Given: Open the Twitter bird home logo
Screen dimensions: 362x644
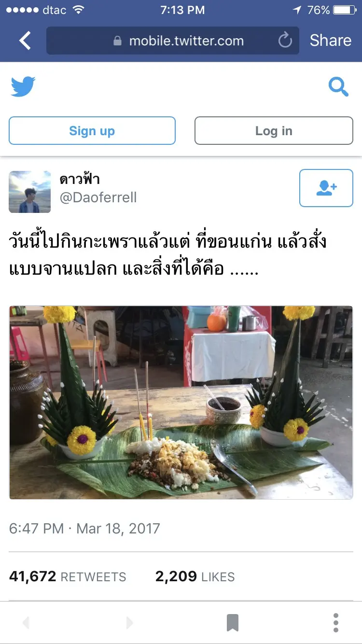Looking at the screenshot, I should point(23,87).
